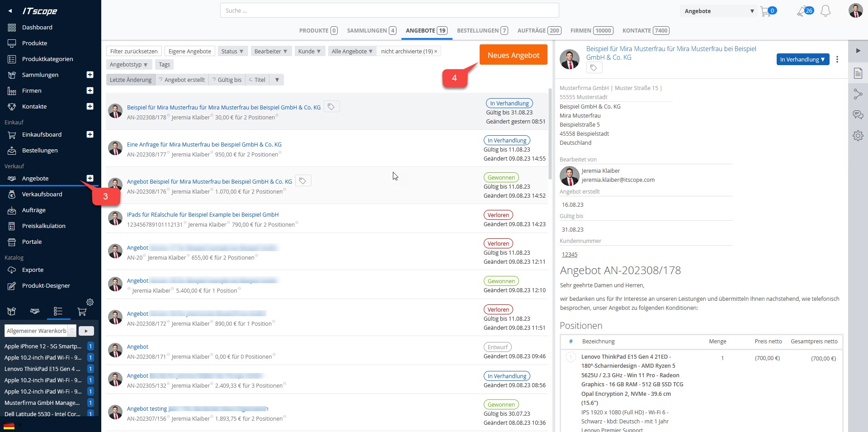Remove nicht archivierte (19) filter chip
The image size is (868, 432).
[436, 52]
